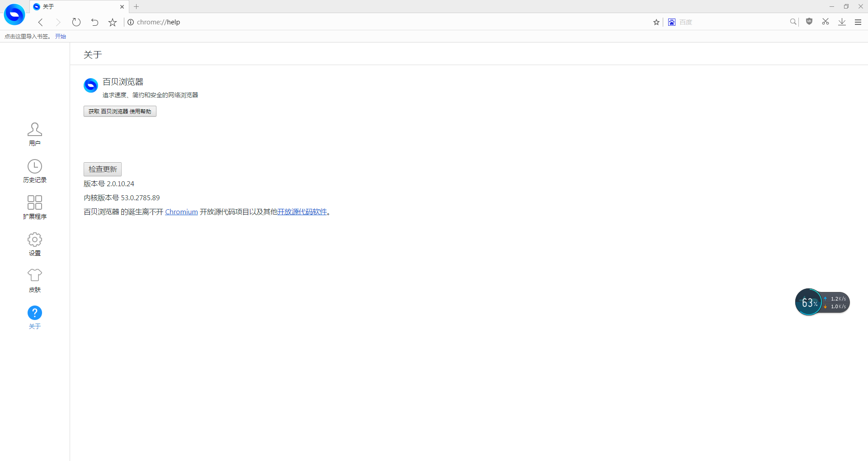This screenshot has width=868, height=461.
Task: Open the downloads arrow icon
Action: pos(842,22)
